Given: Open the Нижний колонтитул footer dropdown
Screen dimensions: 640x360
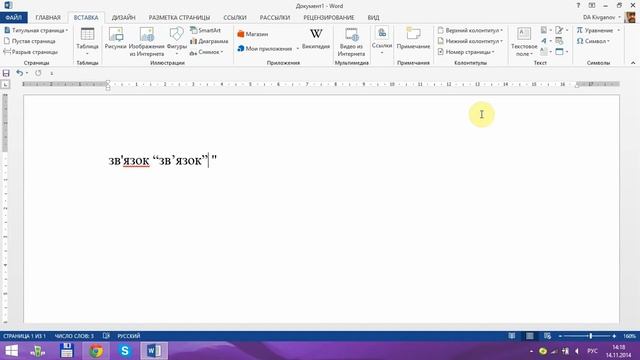Looking at the screenshot, I should 470,41.
